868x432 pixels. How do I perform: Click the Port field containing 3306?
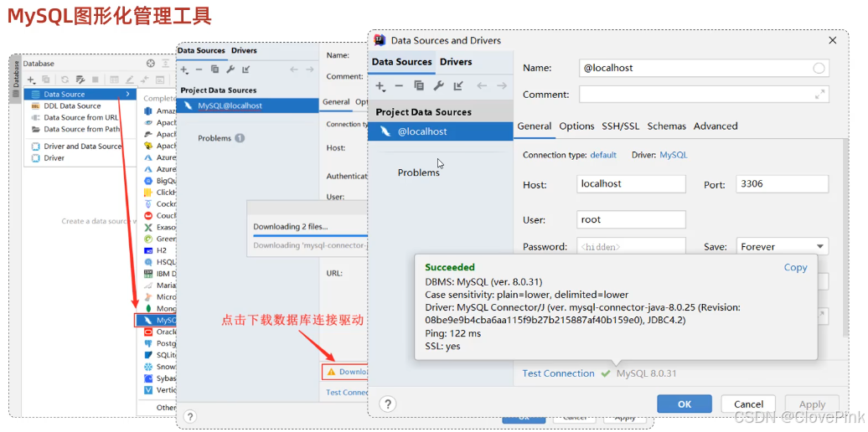tap(783, 183)
